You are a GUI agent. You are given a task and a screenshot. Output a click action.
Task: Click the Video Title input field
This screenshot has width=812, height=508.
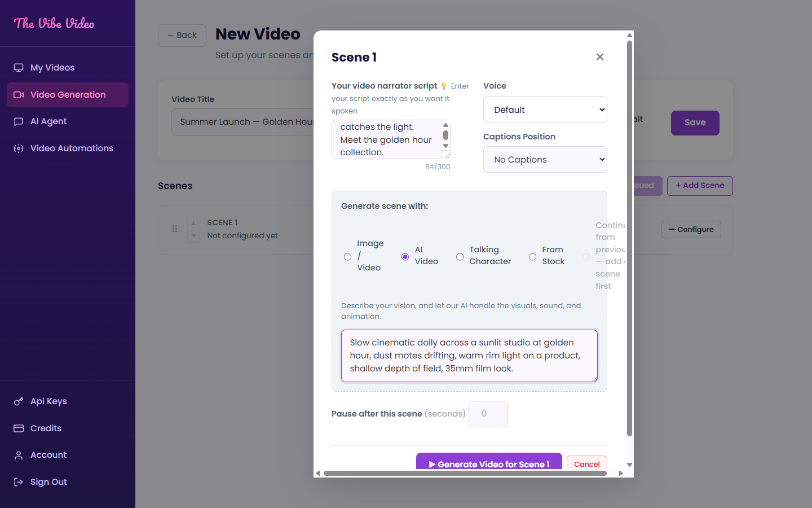[242, 122]
